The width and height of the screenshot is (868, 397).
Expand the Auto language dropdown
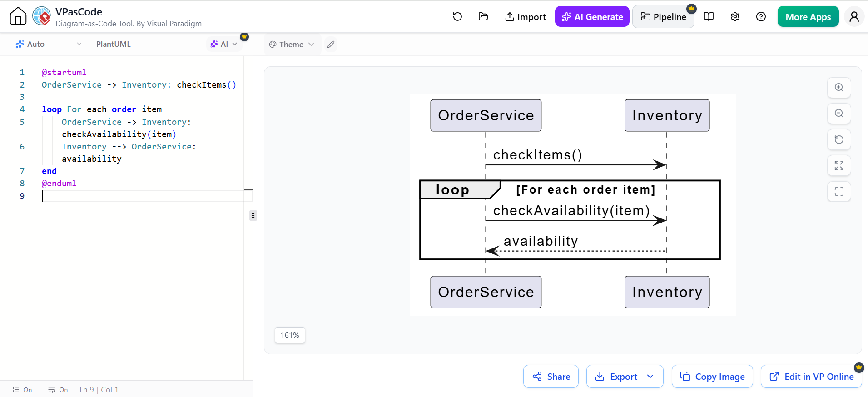click(x=49, y=44)
